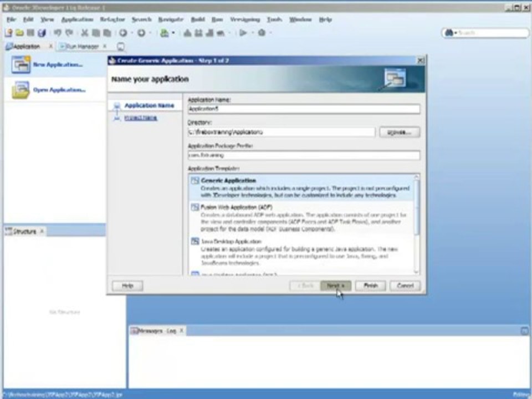Image resolution: width=532 pixels, height=399 pixels.
Task: Click the Redo toolbar icon
Action: tap(69, 33)
